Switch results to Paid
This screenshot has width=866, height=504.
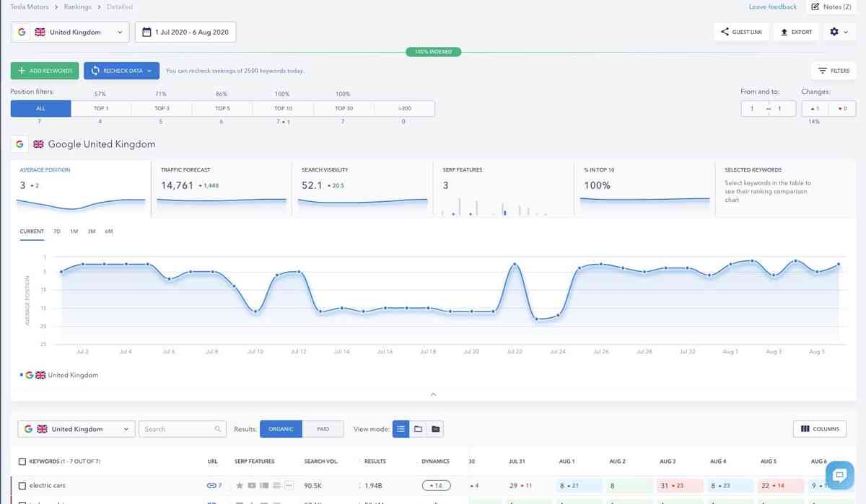coord(323,429)
